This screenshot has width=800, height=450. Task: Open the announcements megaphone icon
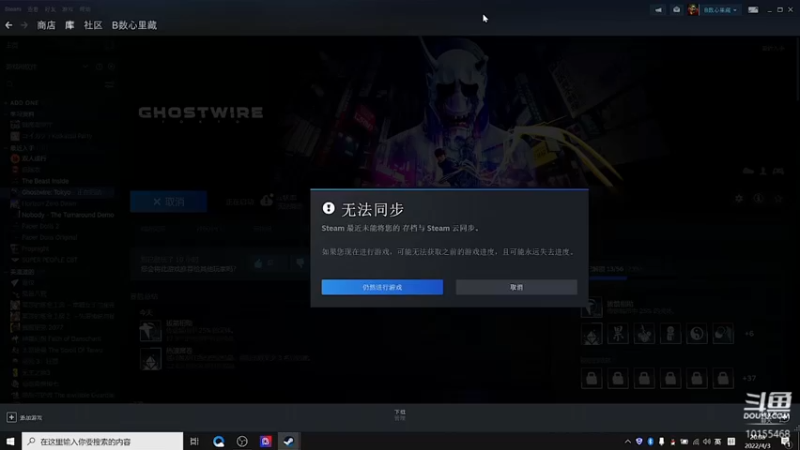[658, 10]
